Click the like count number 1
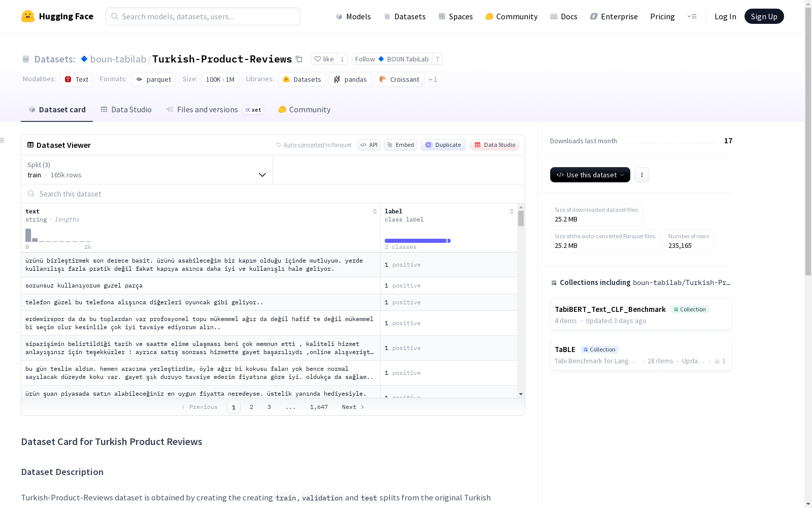The image size is (812, 508). pos(342,59)
